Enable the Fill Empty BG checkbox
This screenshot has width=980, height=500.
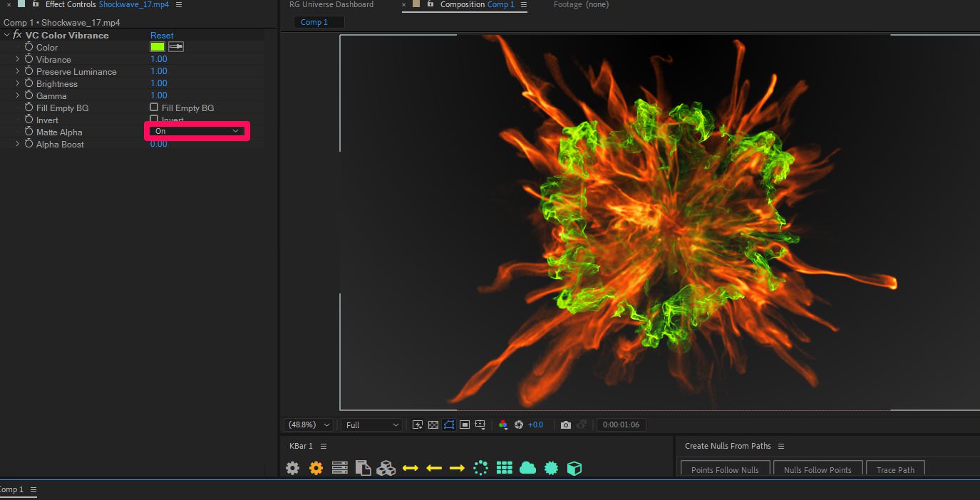coord(153,108)
